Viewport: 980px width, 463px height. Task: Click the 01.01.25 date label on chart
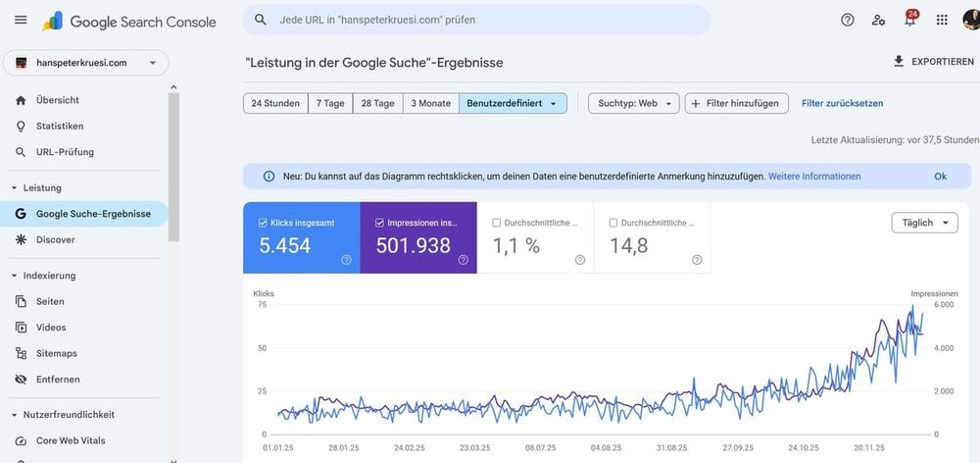(x=278, y=448)
